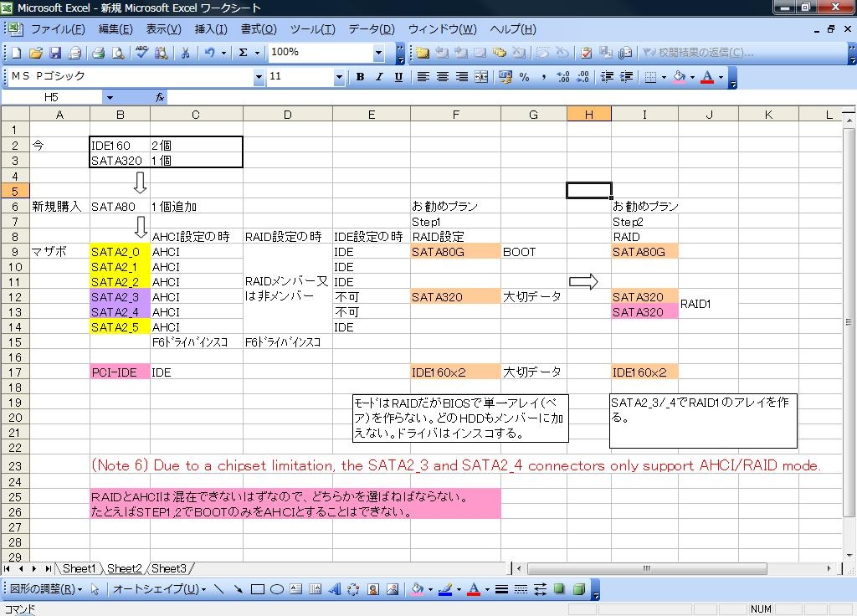
Task: Insert a horizontal Text Box
Action: [295, 589]
